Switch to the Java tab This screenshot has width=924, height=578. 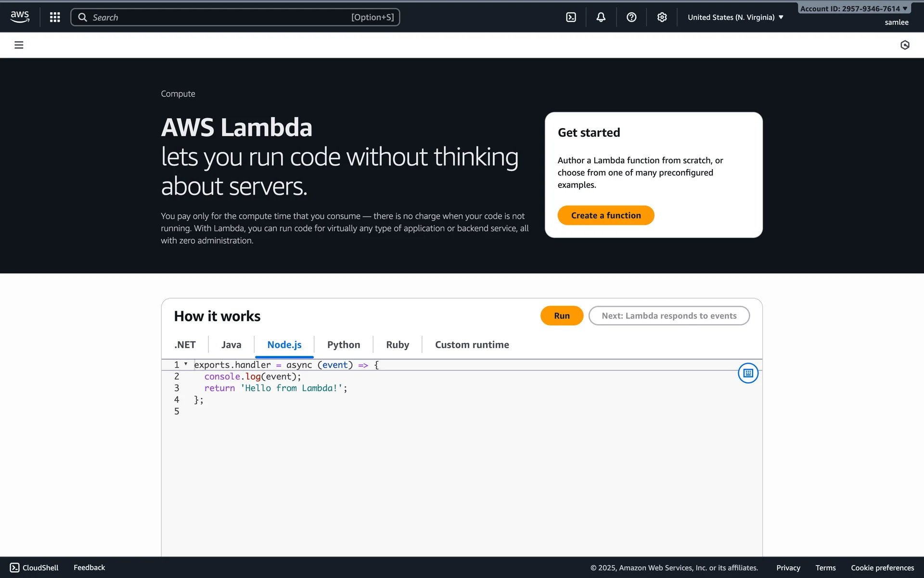point(231,345)
